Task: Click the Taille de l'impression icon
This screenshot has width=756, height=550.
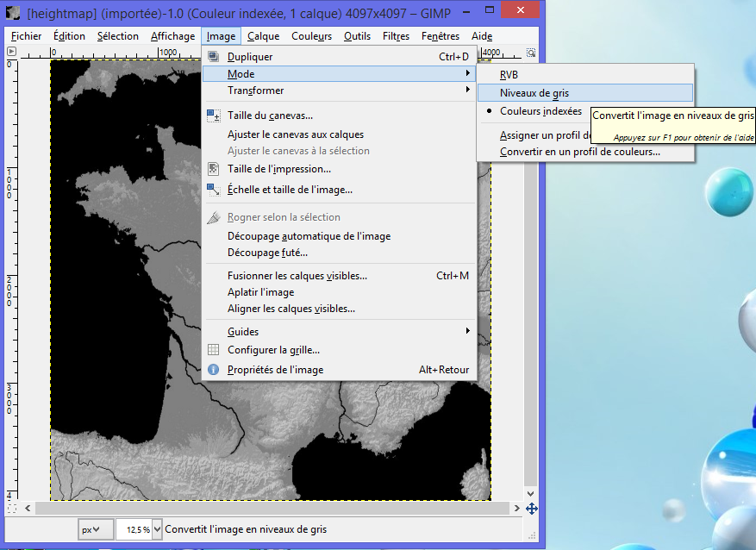Action: point(213,169)
